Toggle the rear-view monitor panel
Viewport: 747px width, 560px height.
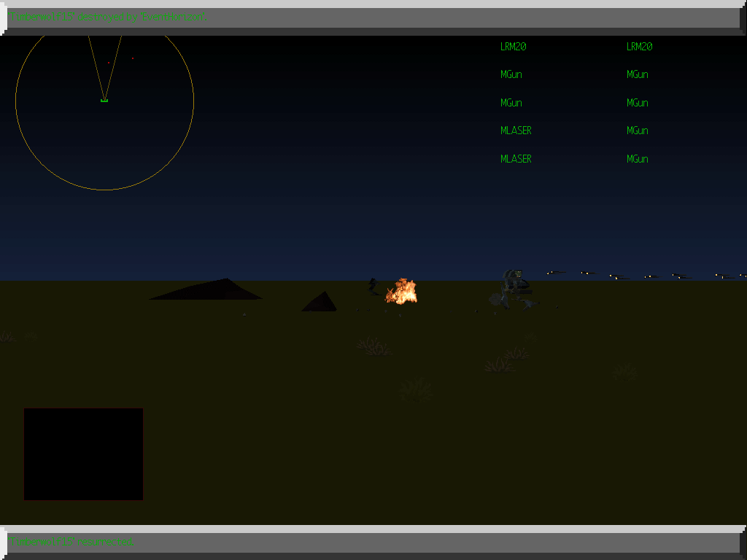coord(83,454)
